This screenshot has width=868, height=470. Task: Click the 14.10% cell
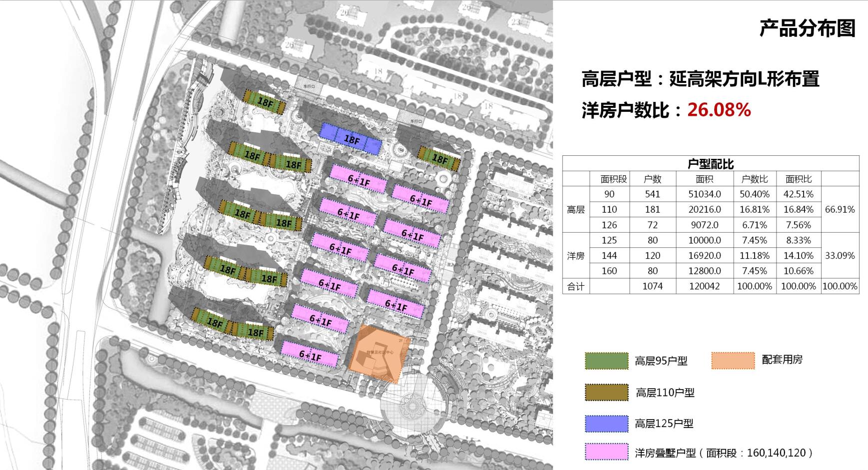(799, 256)
